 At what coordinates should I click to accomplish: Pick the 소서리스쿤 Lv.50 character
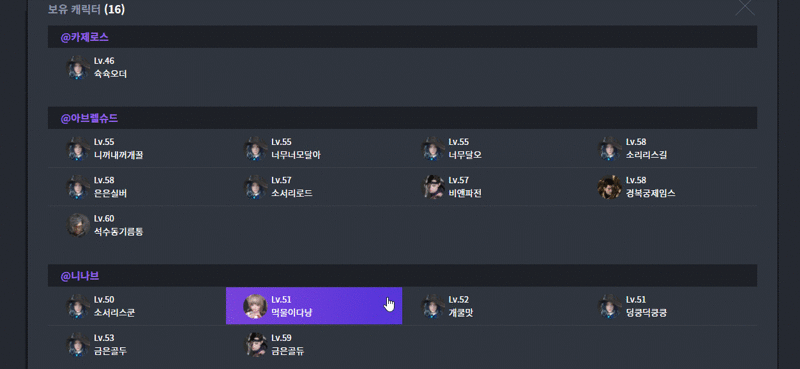pos(137,306)
